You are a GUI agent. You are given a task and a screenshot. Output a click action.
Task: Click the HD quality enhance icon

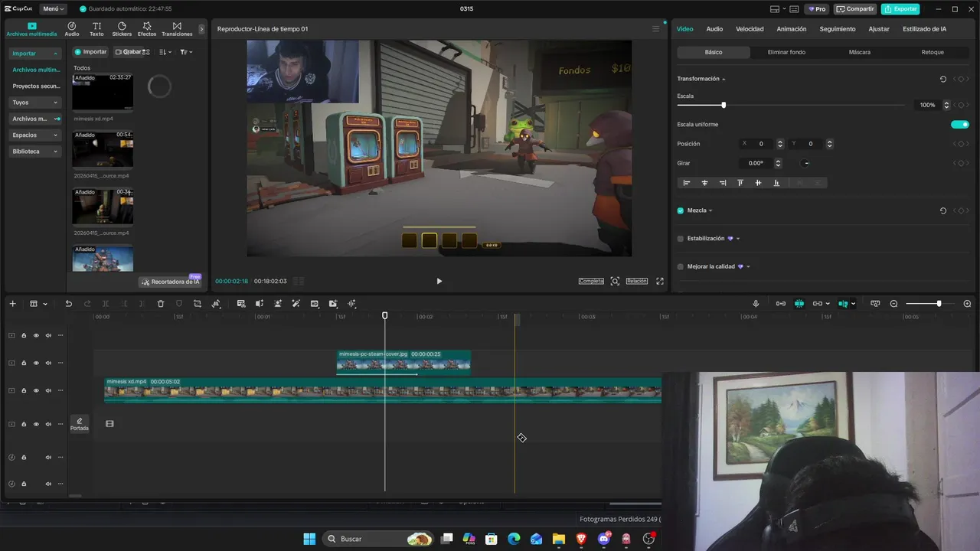click(315, 304)
